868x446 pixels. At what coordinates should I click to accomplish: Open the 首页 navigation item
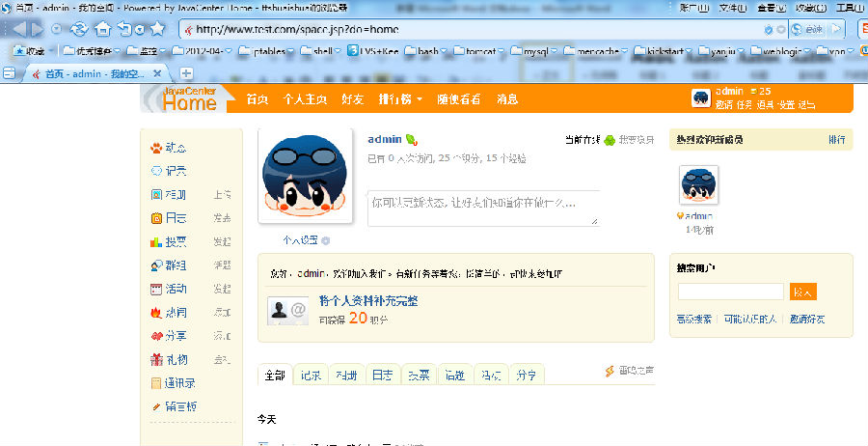pos(258,99)
